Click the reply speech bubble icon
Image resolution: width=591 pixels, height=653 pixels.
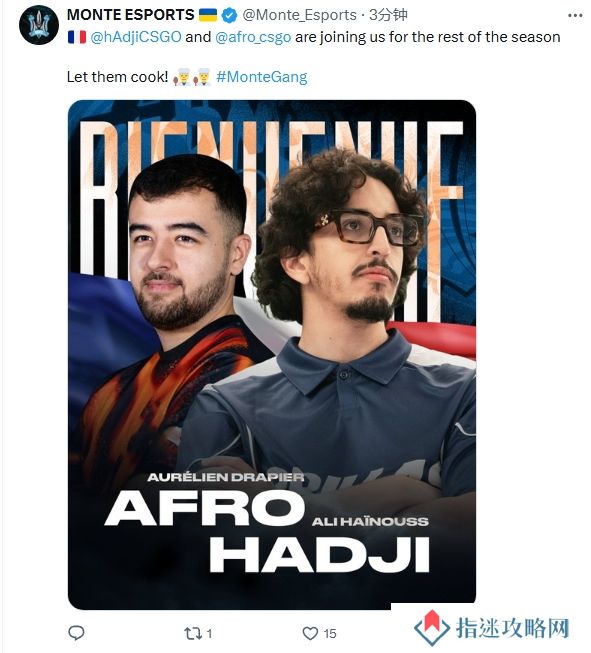click(76, 633)
